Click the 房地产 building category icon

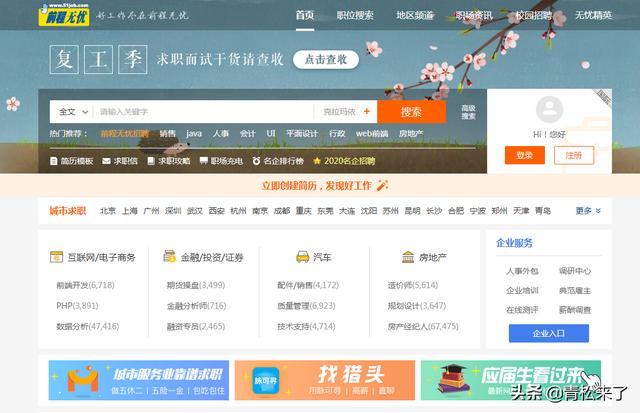point(408,257)
